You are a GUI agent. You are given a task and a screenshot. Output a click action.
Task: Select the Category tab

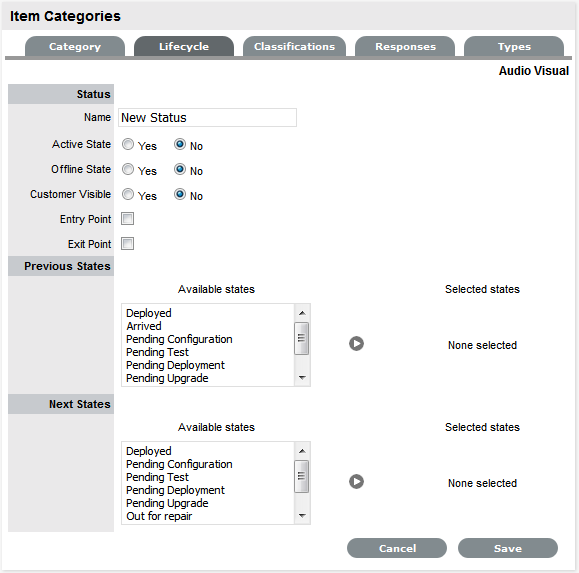coord(75,47)
